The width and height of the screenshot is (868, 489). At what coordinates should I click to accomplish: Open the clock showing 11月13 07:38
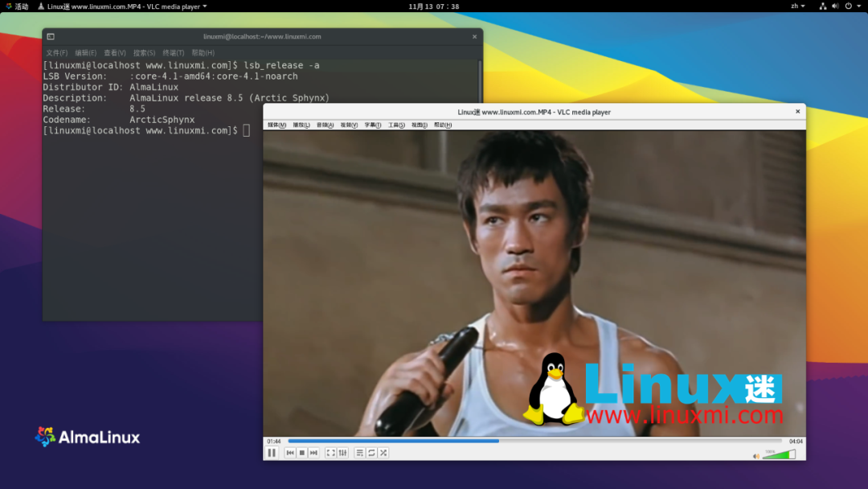click(x=433, y=6)
